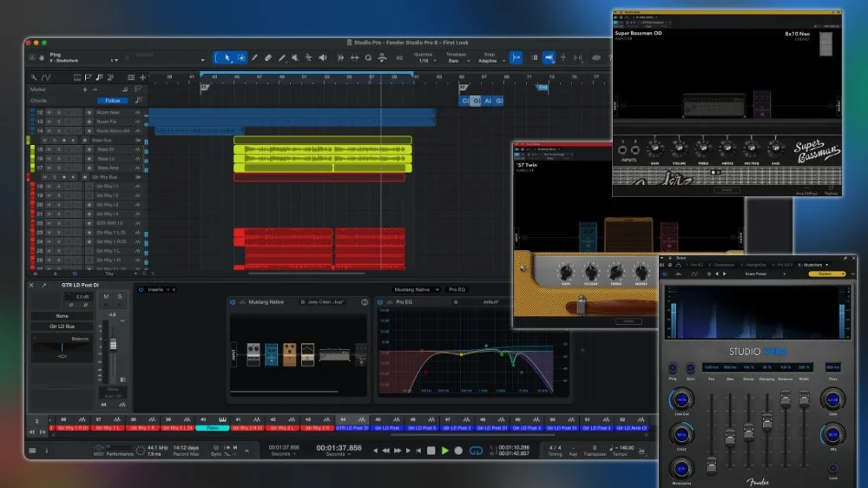Solo the GTR LD Post DI channel
868x488 pixels.
coord(121,297)
